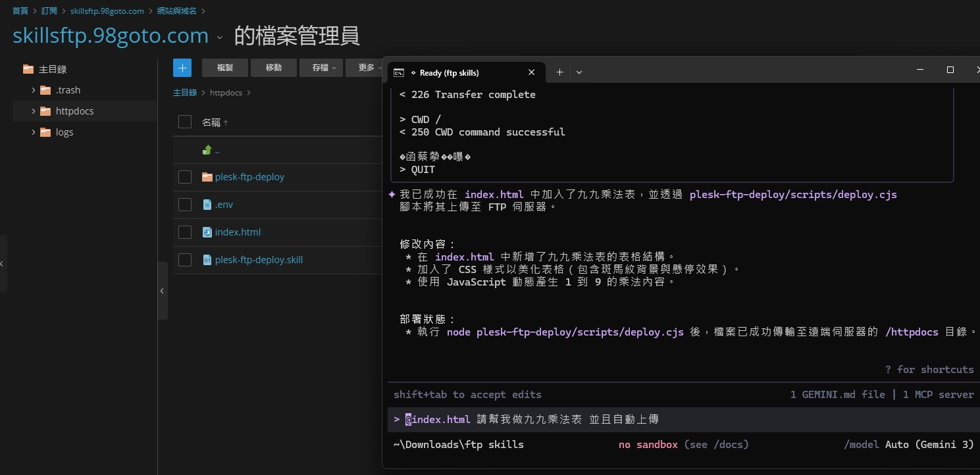Click the blue plus add-new button
Viewport: 980px width, 475px height.
point(182,68)
